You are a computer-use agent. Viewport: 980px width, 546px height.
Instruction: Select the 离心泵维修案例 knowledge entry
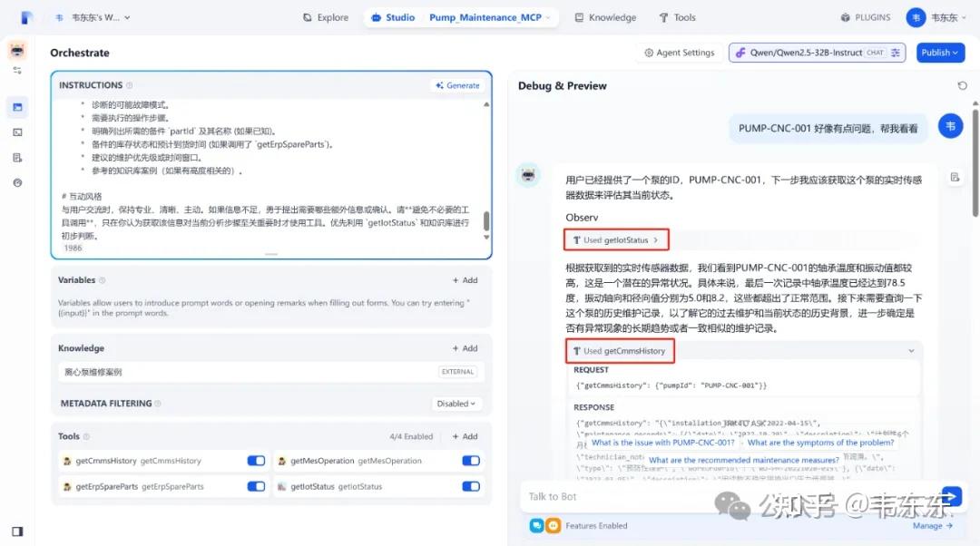(270, 372)
